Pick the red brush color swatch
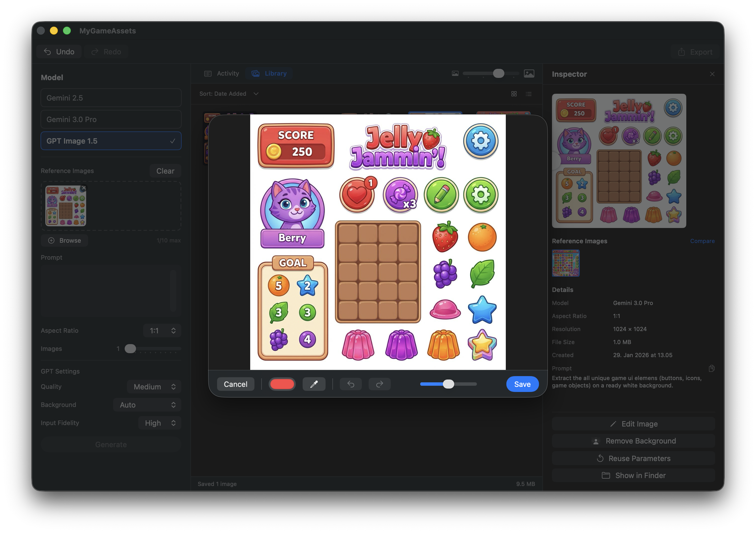Screen dimensions: 756x533 [282, 384]
